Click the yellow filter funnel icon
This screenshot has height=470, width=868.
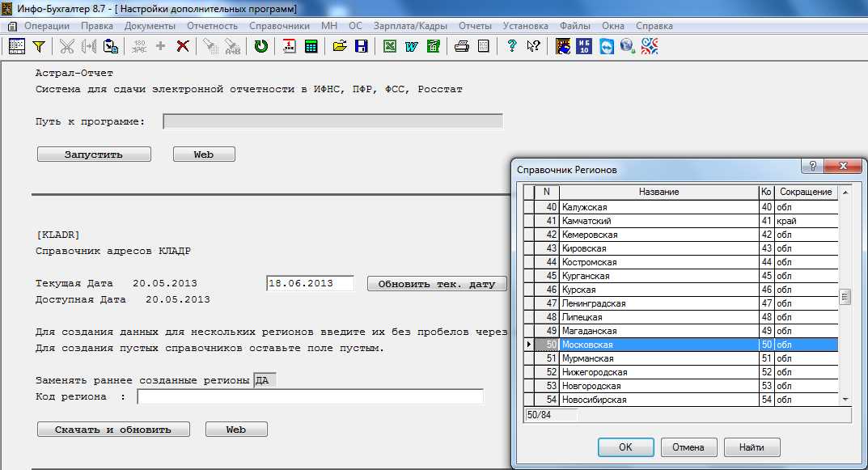click(x=39, y=46)
